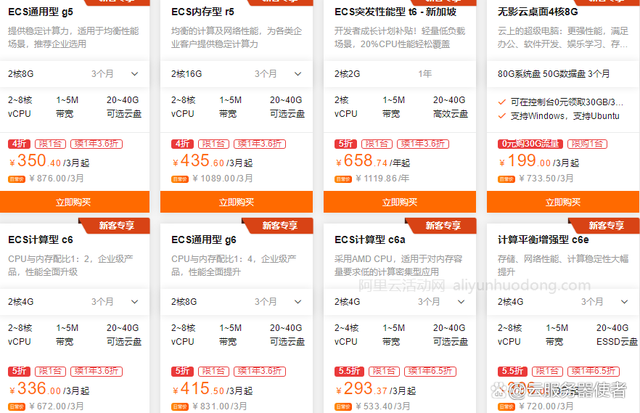Click the 续1年3.6折 tag on ECS通用型 g6
The image size is (640, 413).
[x=260, y=371]
